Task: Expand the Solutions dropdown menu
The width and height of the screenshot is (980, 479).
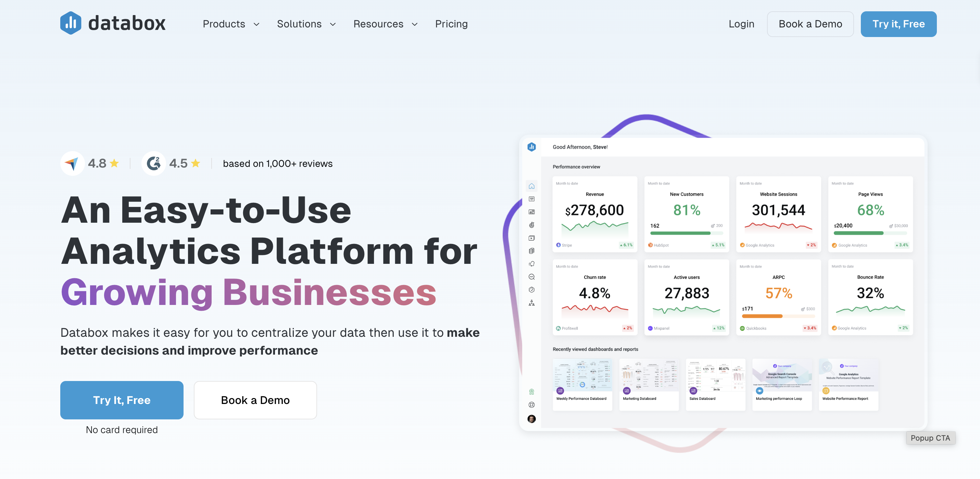Action: tap(306, 24)
